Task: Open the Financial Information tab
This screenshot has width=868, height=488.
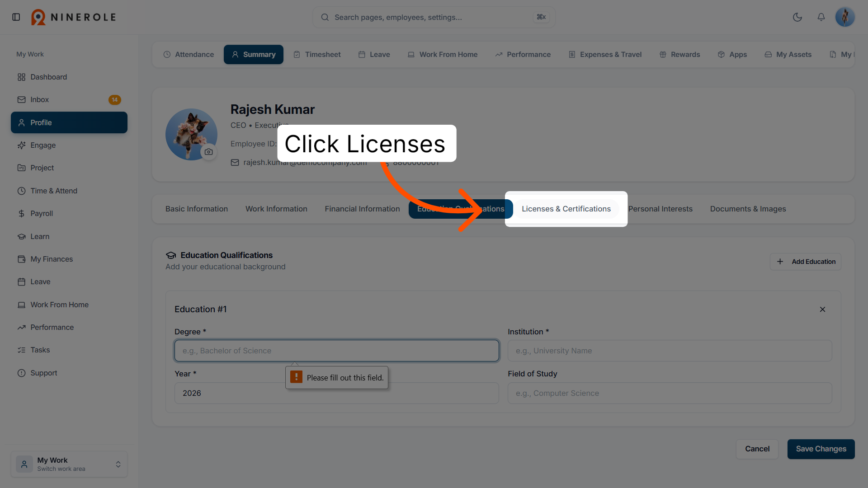Action: pyautogui.click(x=362, y=209)
